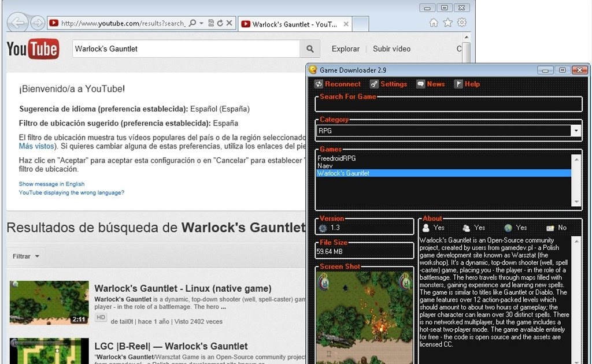Click the search magnifier icon in address bar
The image size is (592, 364).
click(x=193, y=23)
